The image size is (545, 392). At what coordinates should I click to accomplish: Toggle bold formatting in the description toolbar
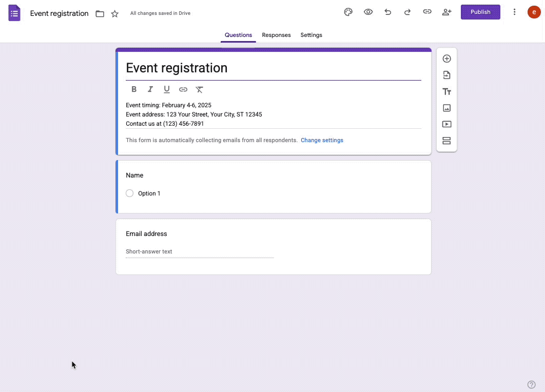(134, 89)
